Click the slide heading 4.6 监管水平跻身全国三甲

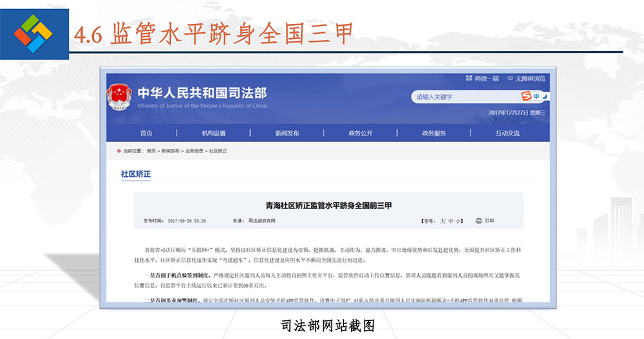pyautogui.click(x=214, y=33)
